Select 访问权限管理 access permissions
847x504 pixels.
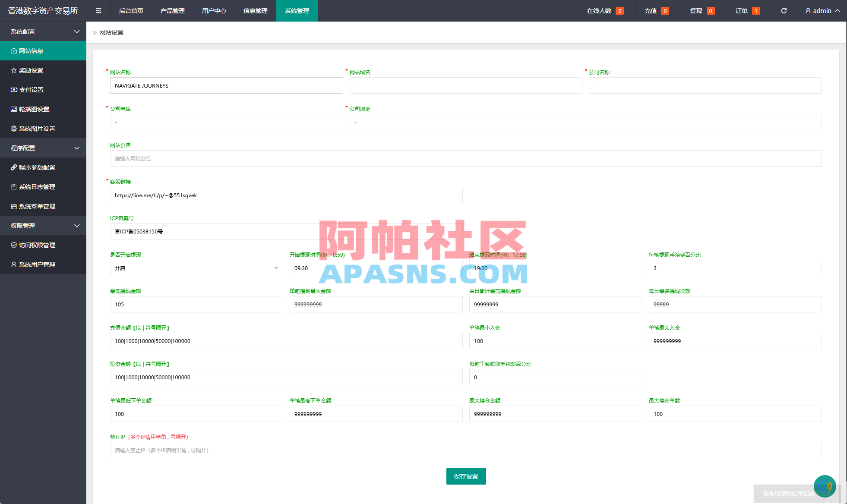[x=37, y=245]
